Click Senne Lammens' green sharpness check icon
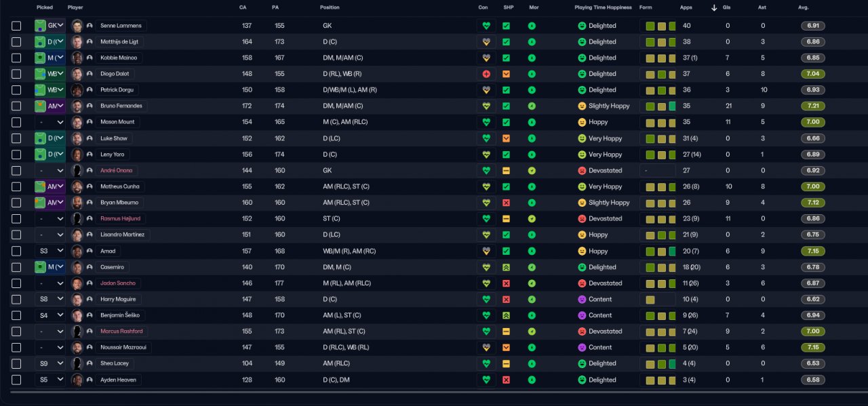The height and width of the screenshot is (406, 868). 506,26
